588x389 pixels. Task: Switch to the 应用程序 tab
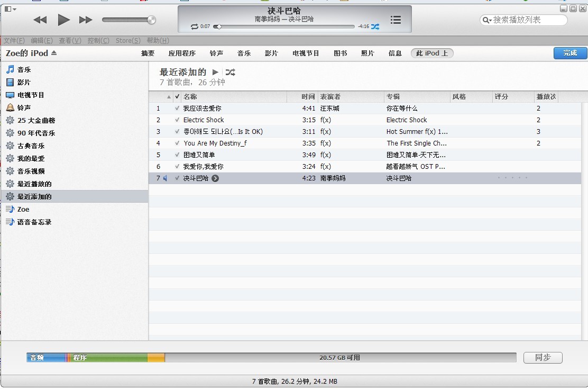coord(182,53)
